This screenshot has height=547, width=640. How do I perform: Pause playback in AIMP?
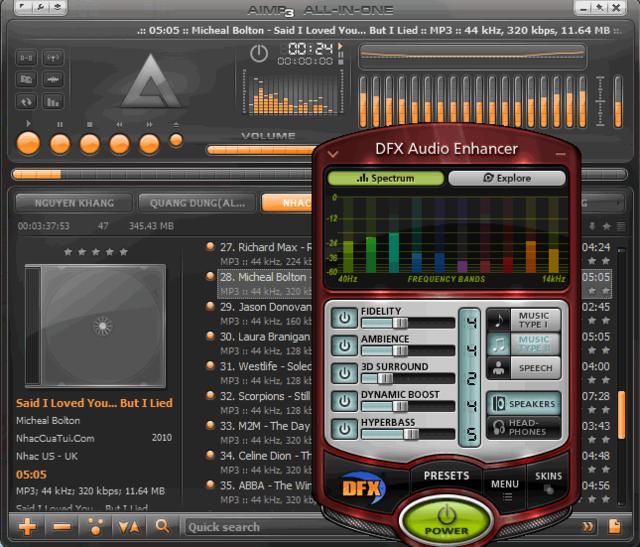click(59, 143)
